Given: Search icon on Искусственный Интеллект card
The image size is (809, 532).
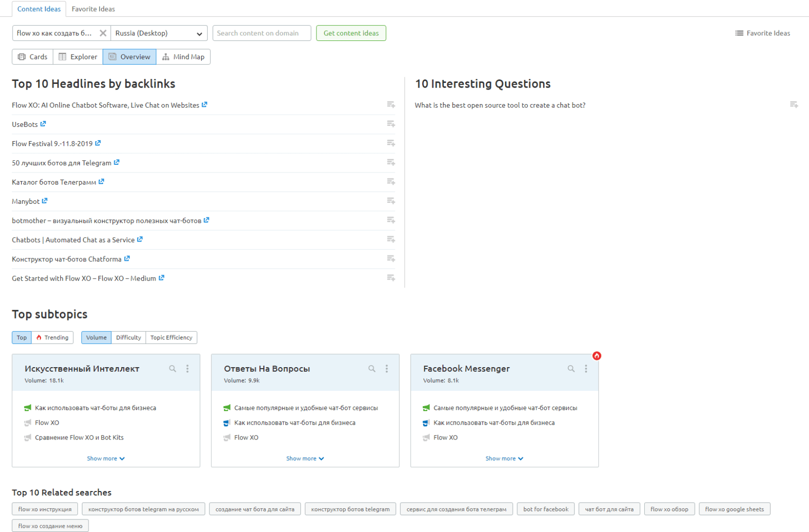Looking at the screenshot, I should point(172,369).
